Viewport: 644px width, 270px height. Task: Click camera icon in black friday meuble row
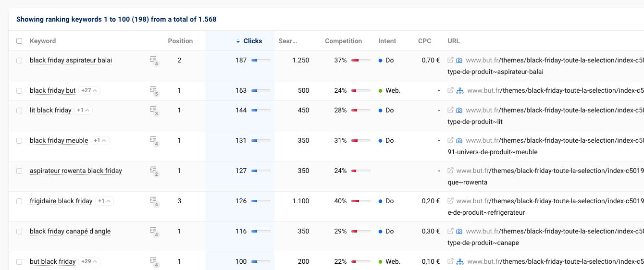[459, 140]
